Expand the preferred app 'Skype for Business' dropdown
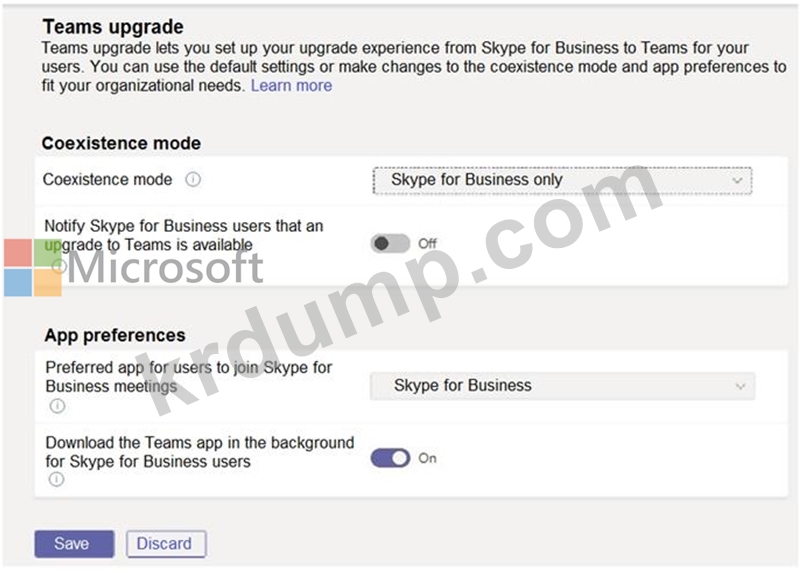 (x=561, y=386)
